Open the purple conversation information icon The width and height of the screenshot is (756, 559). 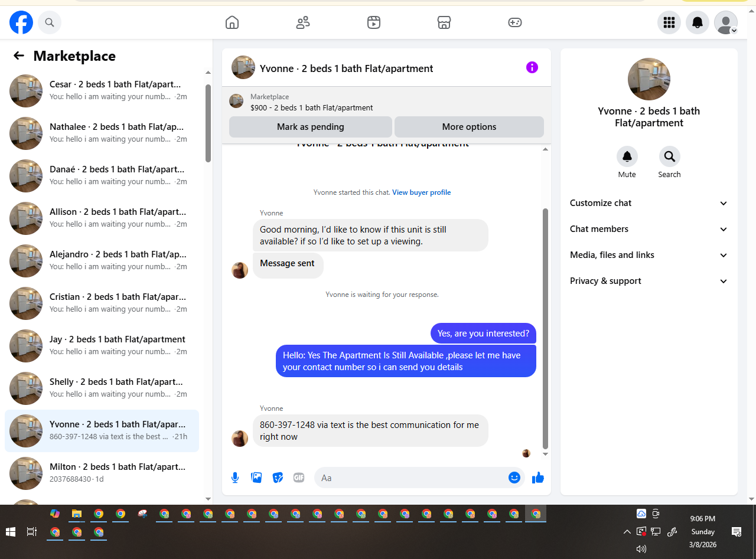(532, 67)
